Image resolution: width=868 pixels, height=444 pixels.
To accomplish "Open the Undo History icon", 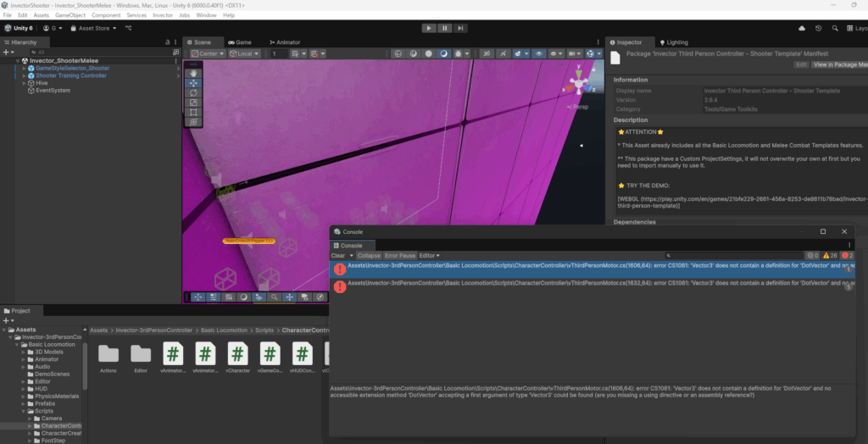I will [x=818, y=28].
